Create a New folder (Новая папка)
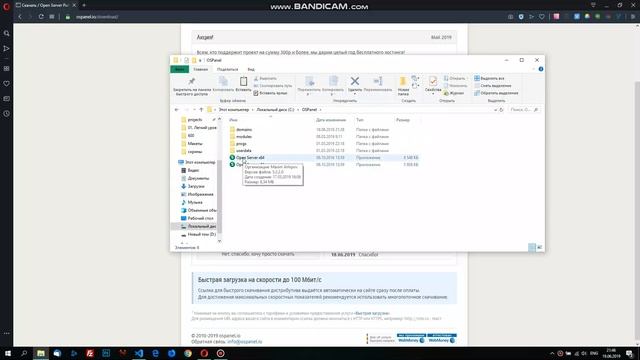The height and width of the screenshot is (360, 640). click(403, 86)
